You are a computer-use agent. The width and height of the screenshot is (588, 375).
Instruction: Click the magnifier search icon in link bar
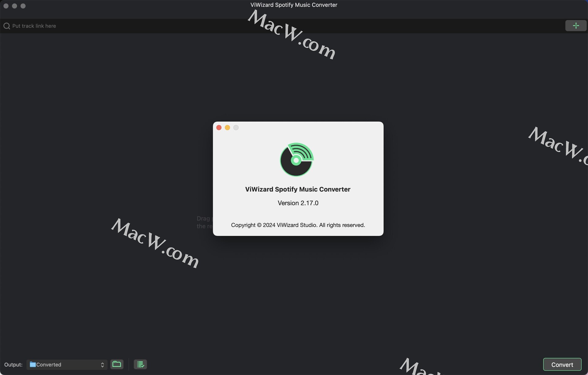click(7, 26)
